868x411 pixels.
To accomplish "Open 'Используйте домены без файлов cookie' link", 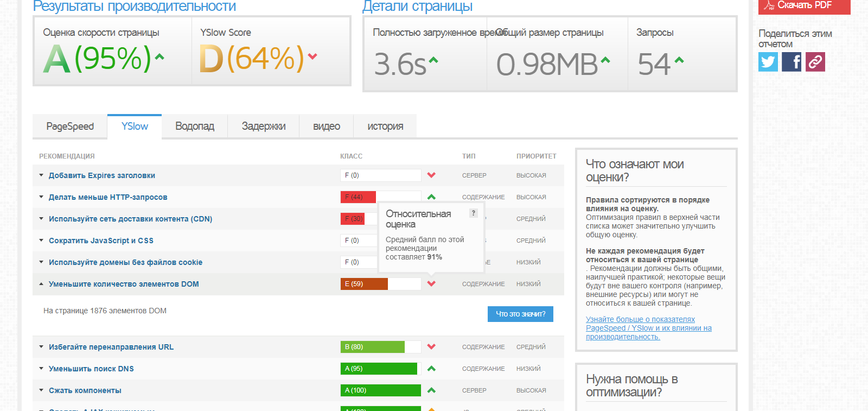I will click(x=125, y=262).
